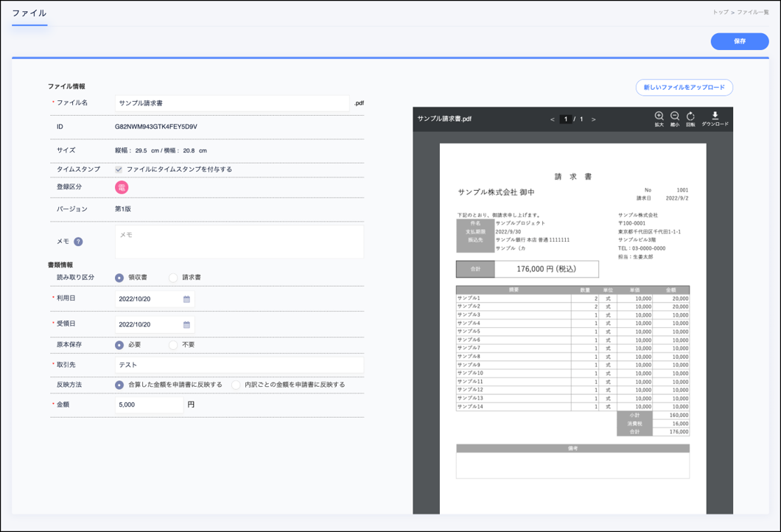Select 内訳ごとの金額を申請書に反映する option
The width and height of the screenshot is (781, 532).
[236, 385]
